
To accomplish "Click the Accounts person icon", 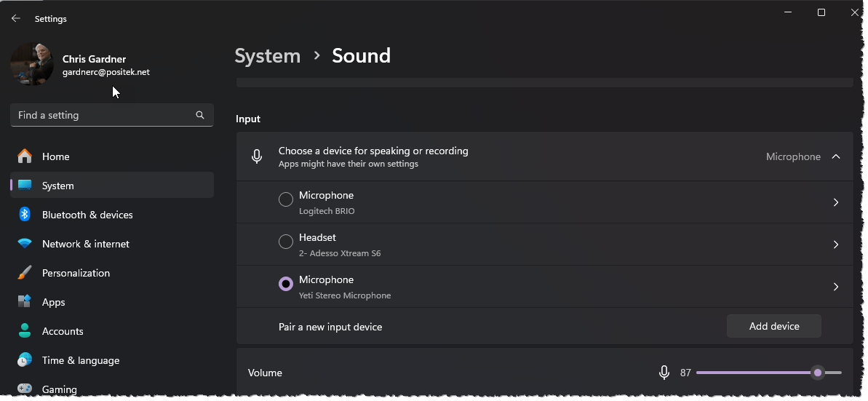I will click(x=25, y=331).
